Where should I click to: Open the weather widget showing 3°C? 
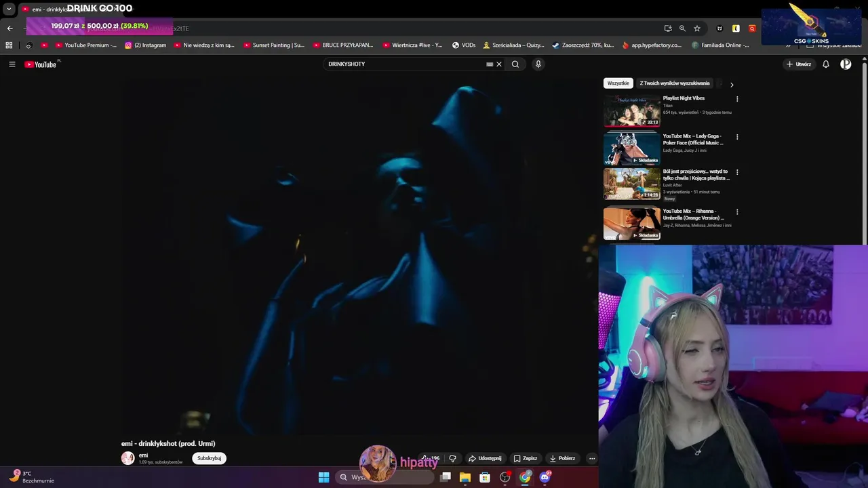[x=32, y=476]
